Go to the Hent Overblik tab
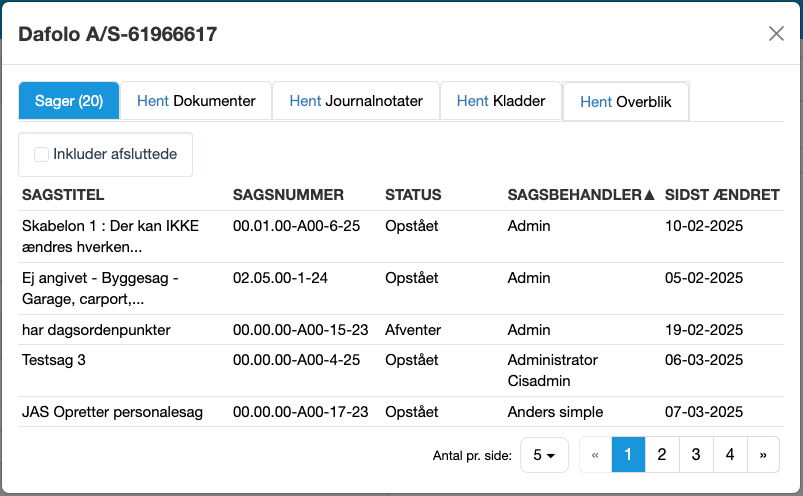Viewport: 803px width, 496px height. 626,102
